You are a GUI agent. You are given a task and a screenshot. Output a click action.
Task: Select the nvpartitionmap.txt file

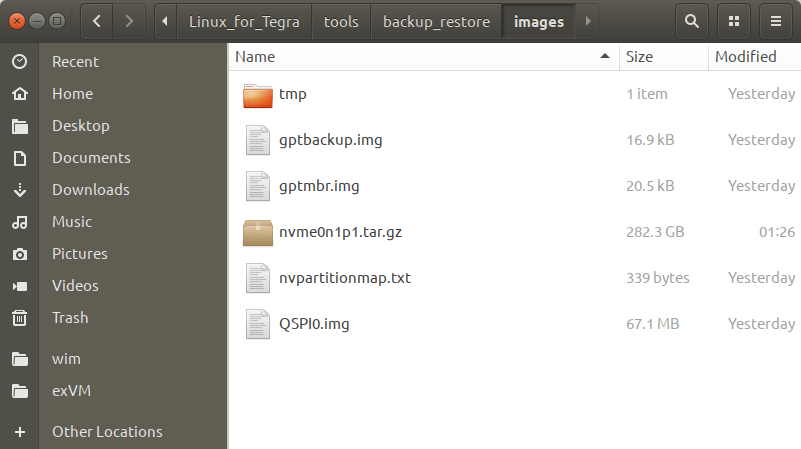345,278
